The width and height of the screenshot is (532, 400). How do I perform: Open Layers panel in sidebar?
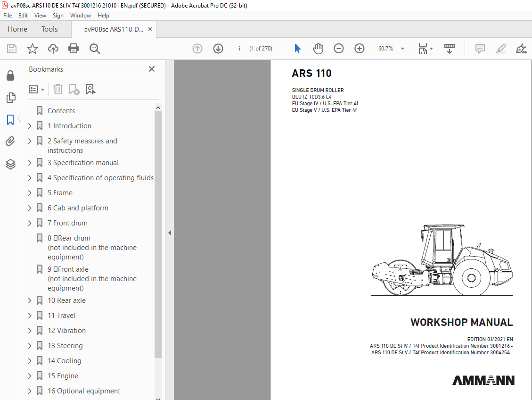click(x=10, y=164)
